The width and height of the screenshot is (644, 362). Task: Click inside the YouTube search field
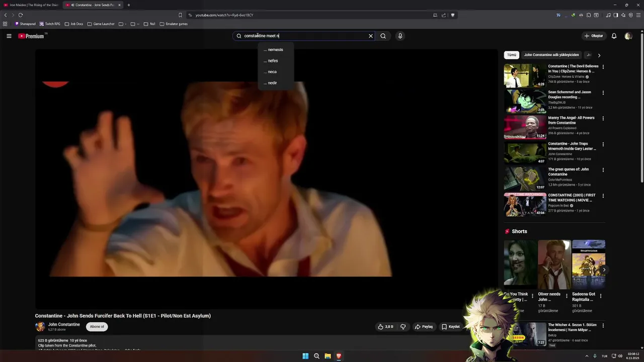click(304, 36)
